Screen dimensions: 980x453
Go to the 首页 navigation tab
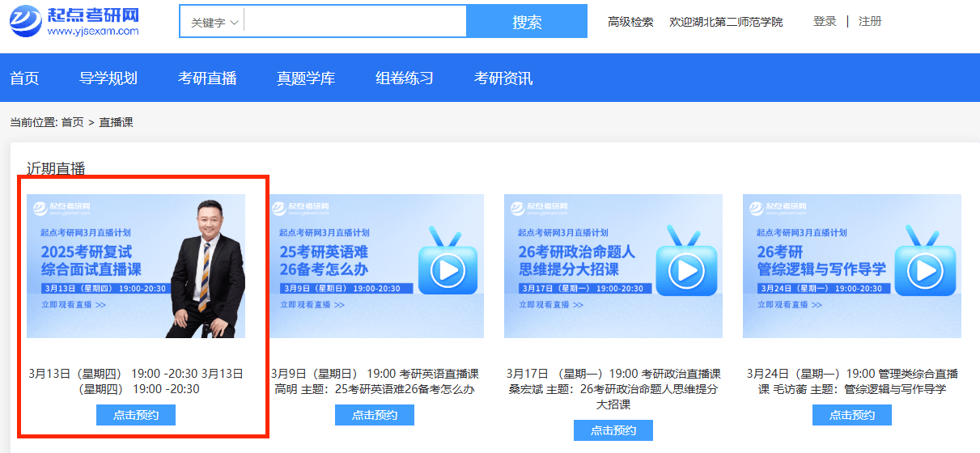(x=24, y=78)
